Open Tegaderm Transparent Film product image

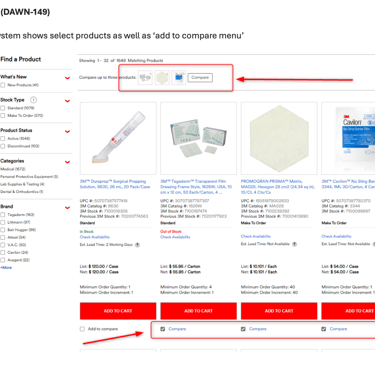click(x=198, y=138)
